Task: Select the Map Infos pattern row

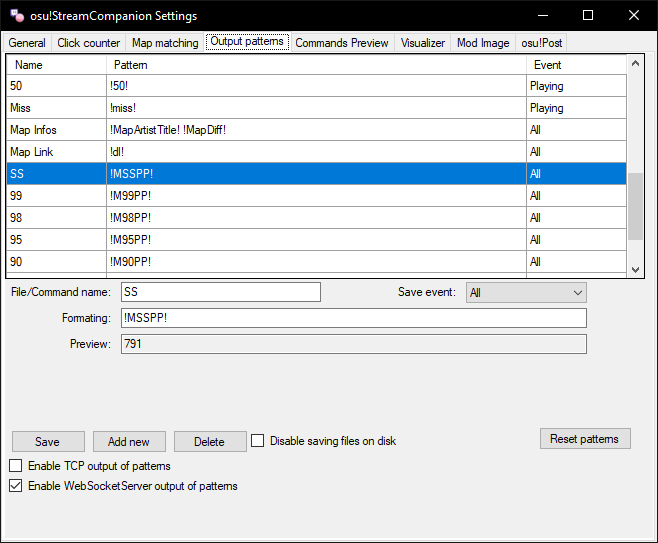Action: pyautogui.click(x=300, y=130)
